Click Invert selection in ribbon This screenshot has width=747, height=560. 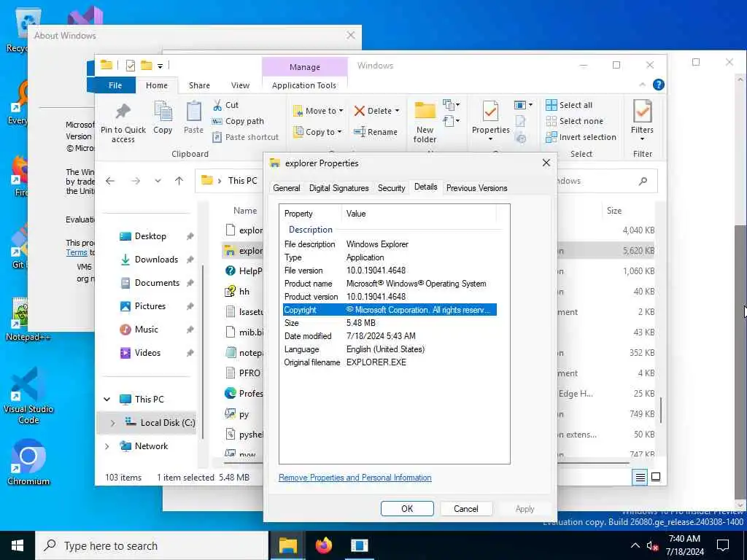pos(581,137)
